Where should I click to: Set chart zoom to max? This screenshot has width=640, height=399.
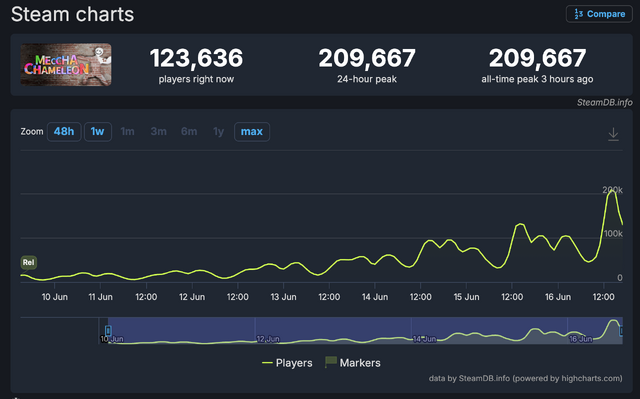[x=252, y=132]
